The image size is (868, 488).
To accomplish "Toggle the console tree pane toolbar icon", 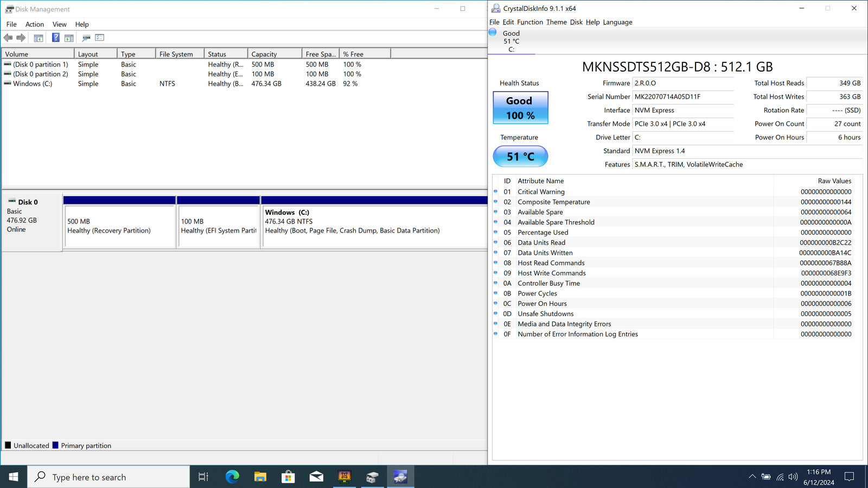I will point(39,38).
